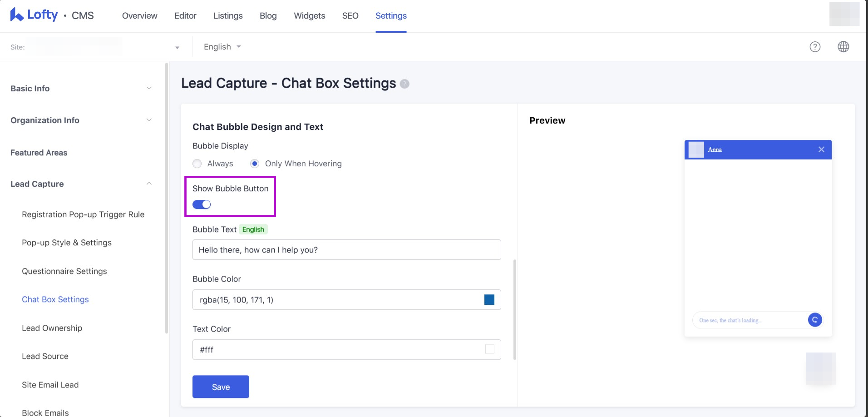Click the Lofty logo icon
Screen dimensions: 868x417
(17, 15)
